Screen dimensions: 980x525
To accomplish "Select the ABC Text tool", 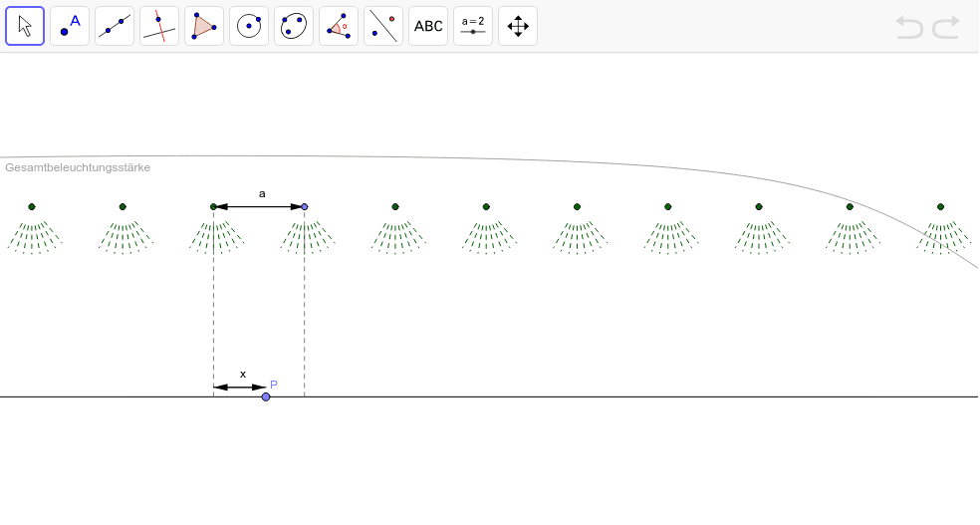I will (428, 26).
